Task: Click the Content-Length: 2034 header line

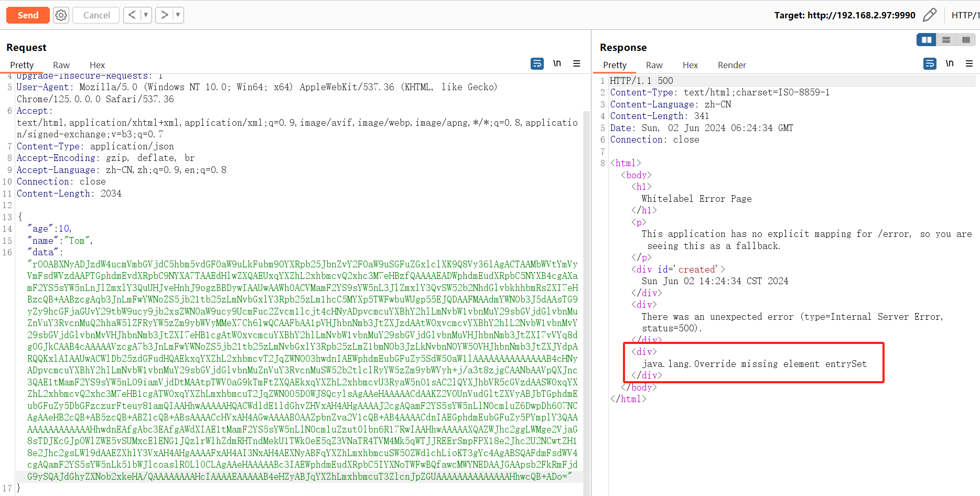Action: (x=69, y=193)
